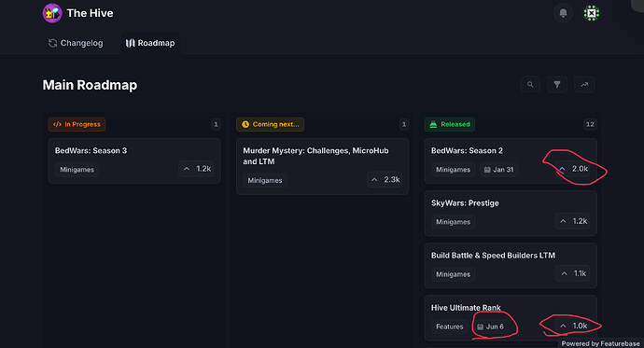Image resolution: width=644 pixels, height=348 pixels.
Task: Switch to the Changelog tab
Action: click(x=76, y=43)
